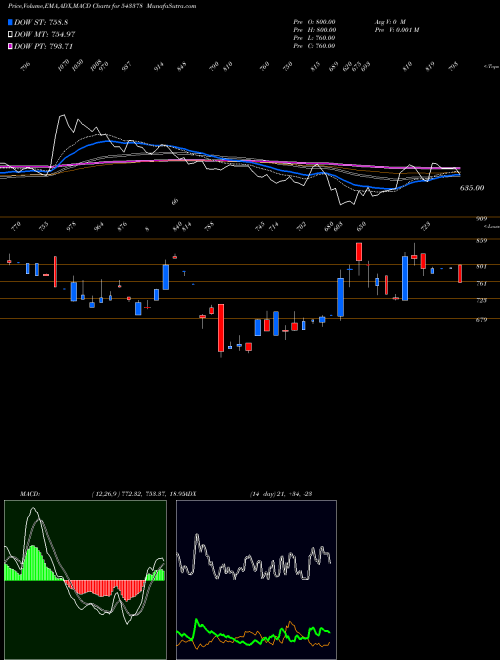This screenshot has height=660, width=500.
Task: Click the 'Pre V: 0.001 M' value
Action: [396, 30]
